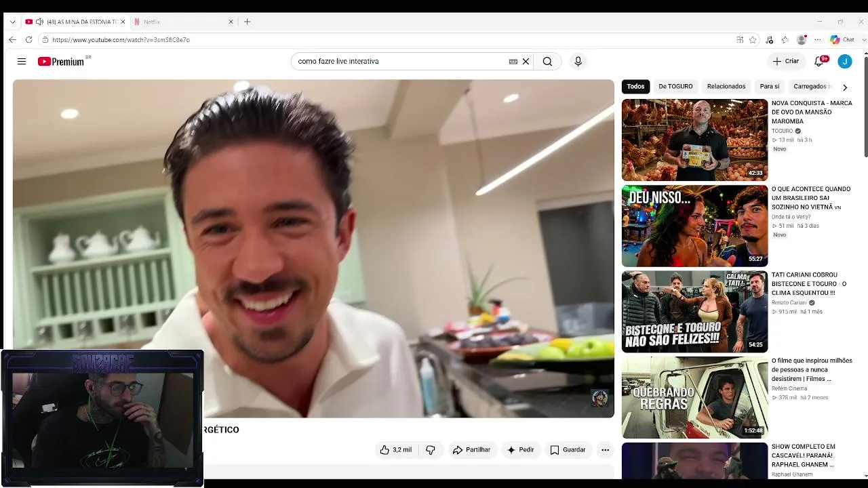Screen dimensions: 868x488
Task: Share the video with Partilhar
Action: tap(471, 450)
